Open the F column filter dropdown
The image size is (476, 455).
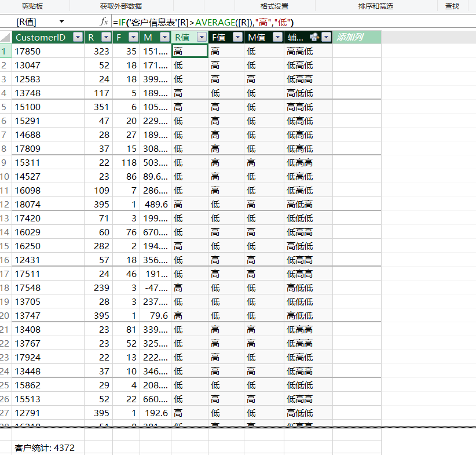point(134,37)
